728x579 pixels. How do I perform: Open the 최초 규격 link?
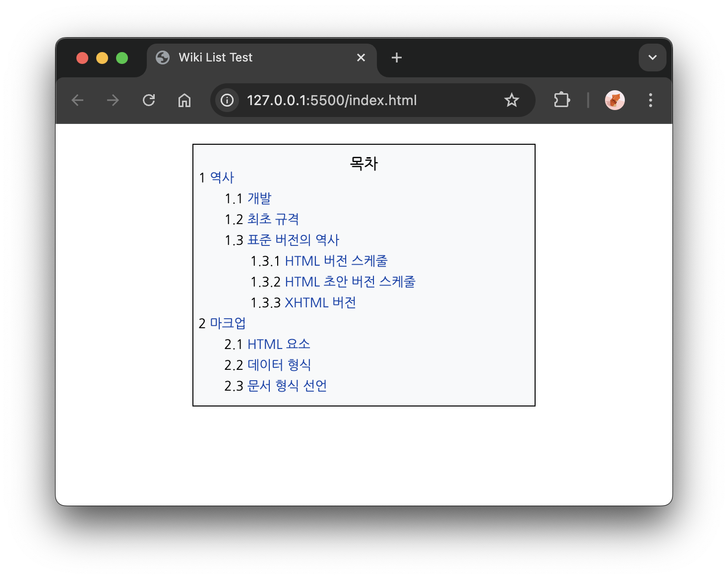(x=273, y=219)
